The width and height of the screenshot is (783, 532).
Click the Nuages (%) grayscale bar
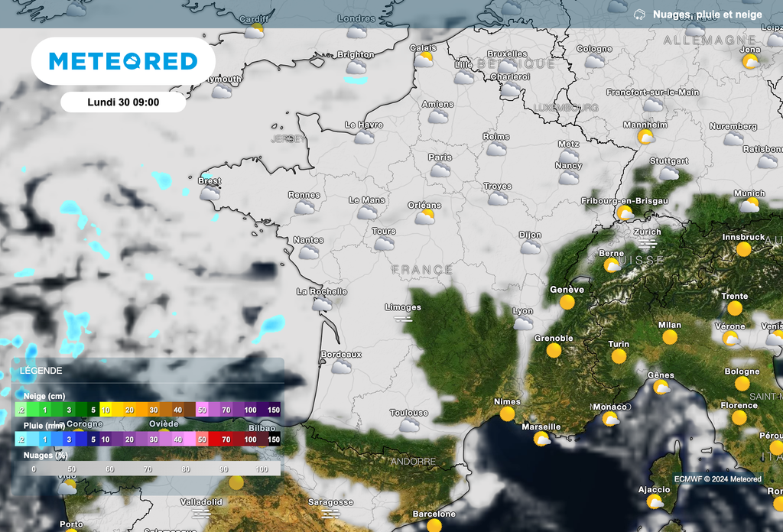coord(145,469)
